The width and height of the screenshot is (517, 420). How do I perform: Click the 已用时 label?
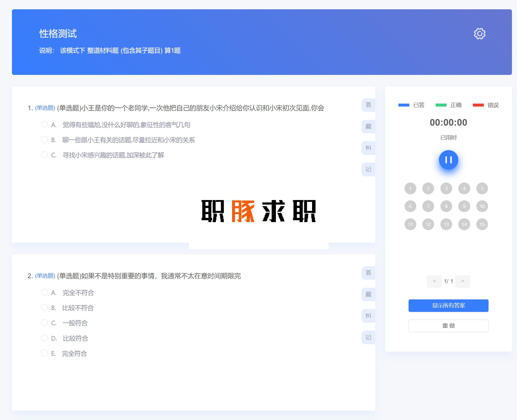448,138
